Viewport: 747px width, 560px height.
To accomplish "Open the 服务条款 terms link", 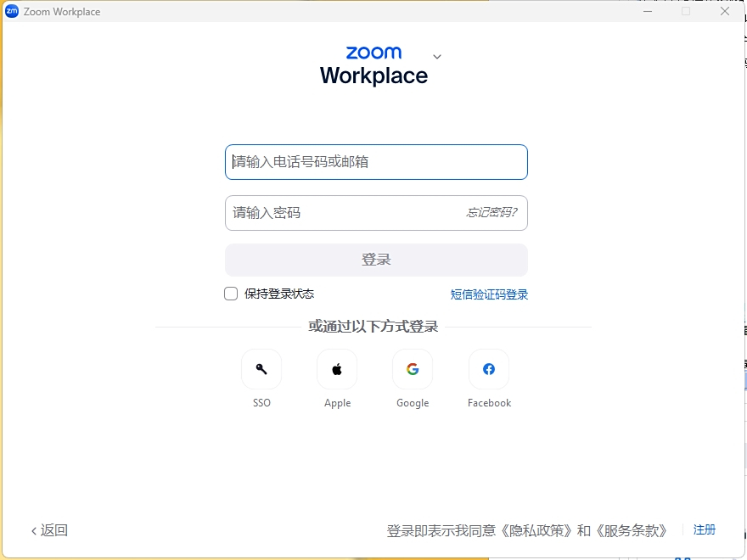I will tap(632, 530).
